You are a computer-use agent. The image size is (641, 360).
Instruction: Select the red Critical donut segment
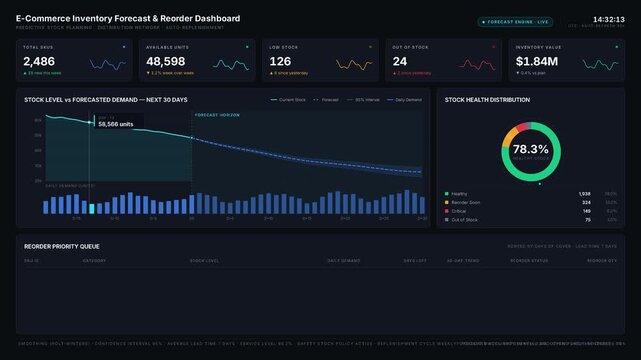[522, 127]
